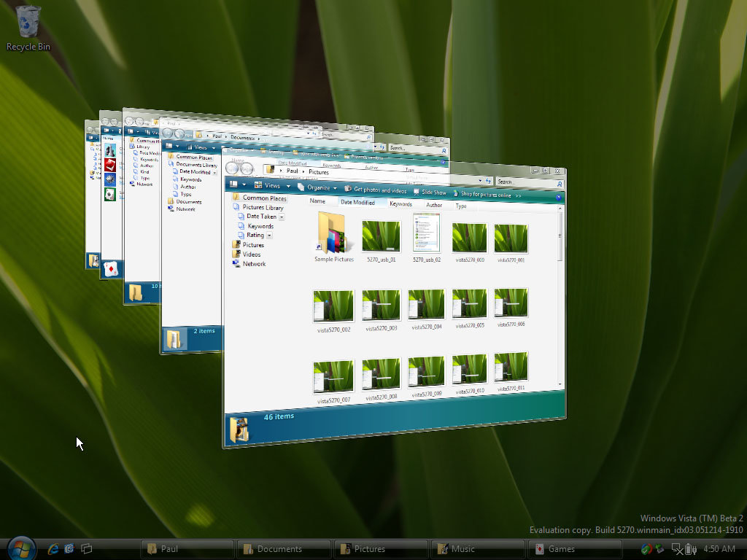Viewport: 747px width, 560px height.
Task: Open the Recycle Bin desktop icon
Action: coord(28,28)
